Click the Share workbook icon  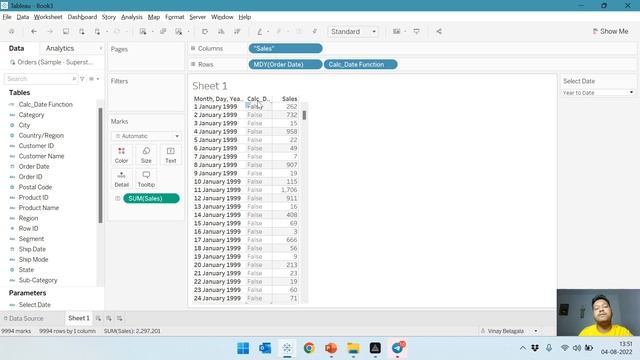click(439, 31)
